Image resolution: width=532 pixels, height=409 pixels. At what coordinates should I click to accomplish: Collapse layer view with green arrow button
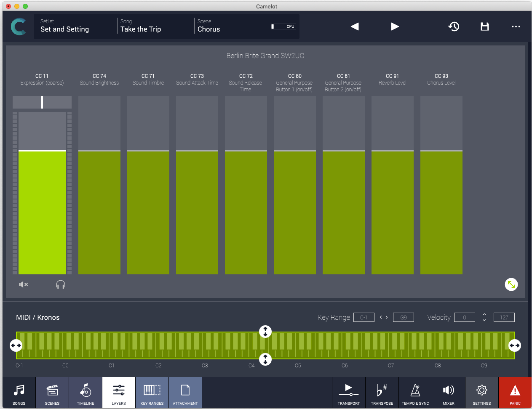click(x=511, y=284)
